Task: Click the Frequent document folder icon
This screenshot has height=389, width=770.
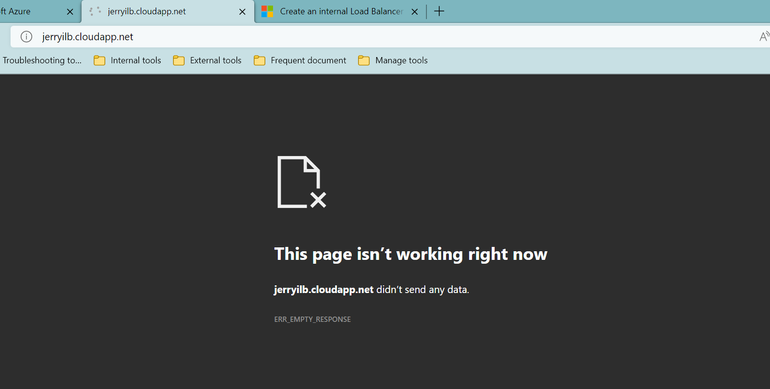Action: pyautogui.click(x=259, y=60)
